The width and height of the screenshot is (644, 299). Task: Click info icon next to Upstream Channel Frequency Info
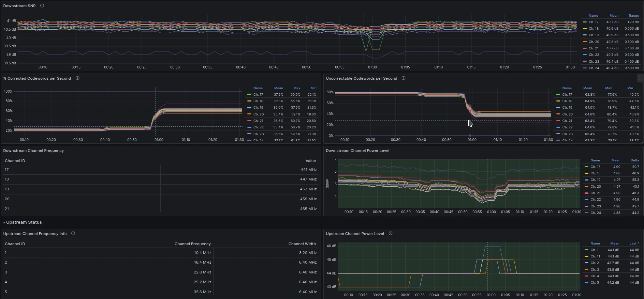click(x=73, y=234)
